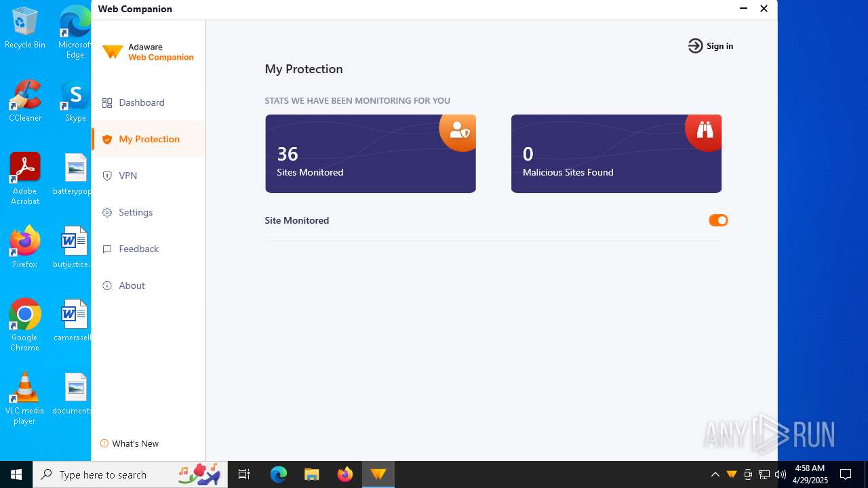Open Skype desktop shortcut

coord(75,100)
